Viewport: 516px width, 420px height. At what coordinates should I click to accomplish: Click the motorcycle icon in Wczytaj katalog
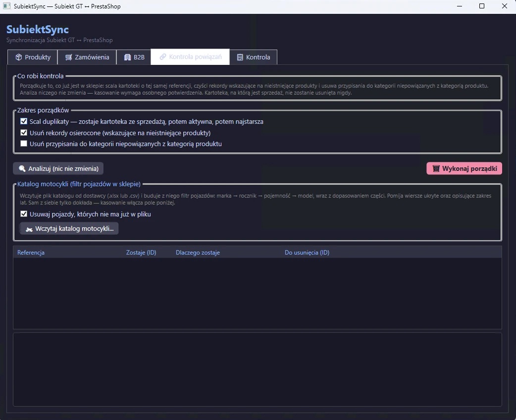tap(29, 229)
